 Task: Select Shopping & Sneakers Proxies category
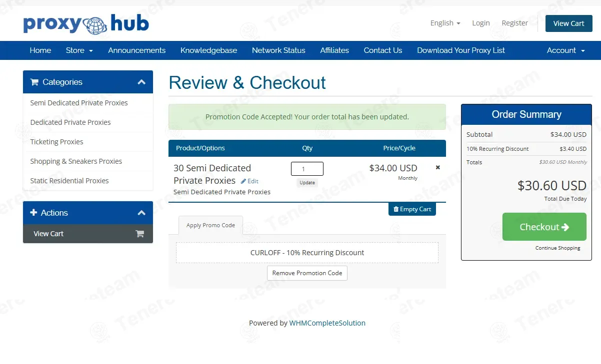[x=88, y=161]
